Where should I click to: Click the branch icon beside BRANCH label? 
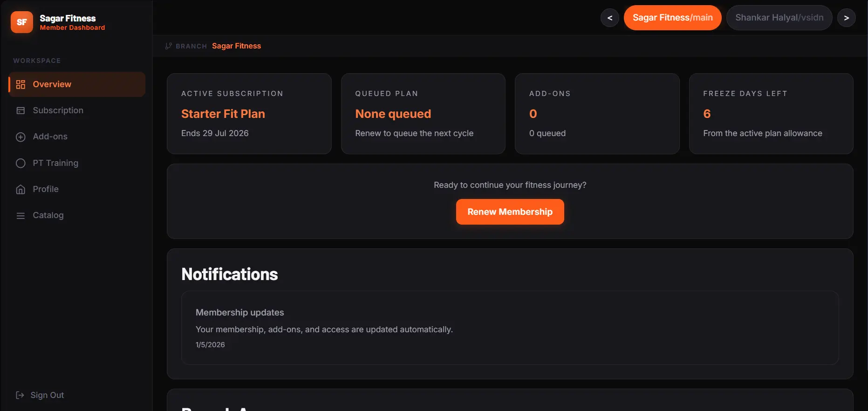(169, 46)
